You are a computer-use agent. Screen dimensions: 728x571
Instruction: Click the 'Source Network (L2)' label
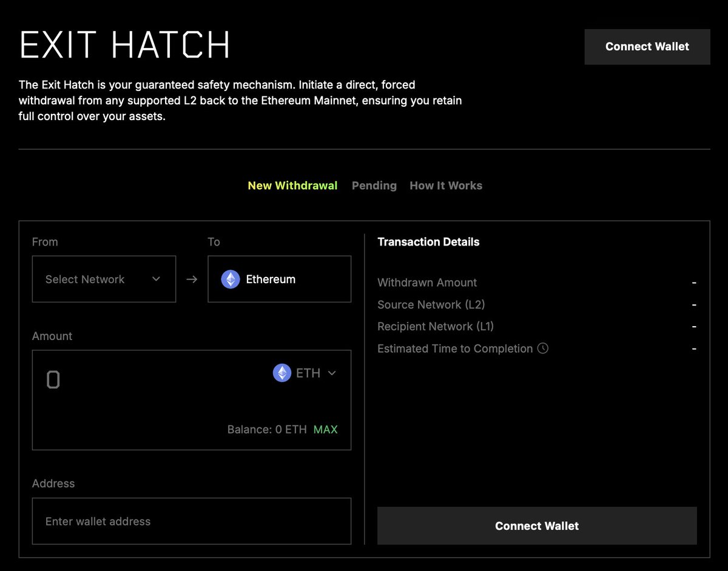[x=431, y=304]
